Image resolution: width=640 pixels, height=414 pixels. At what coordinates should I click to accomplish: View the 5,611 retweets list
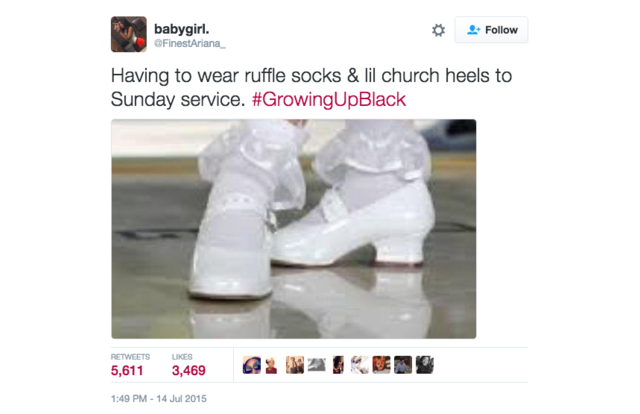point(130,365)
